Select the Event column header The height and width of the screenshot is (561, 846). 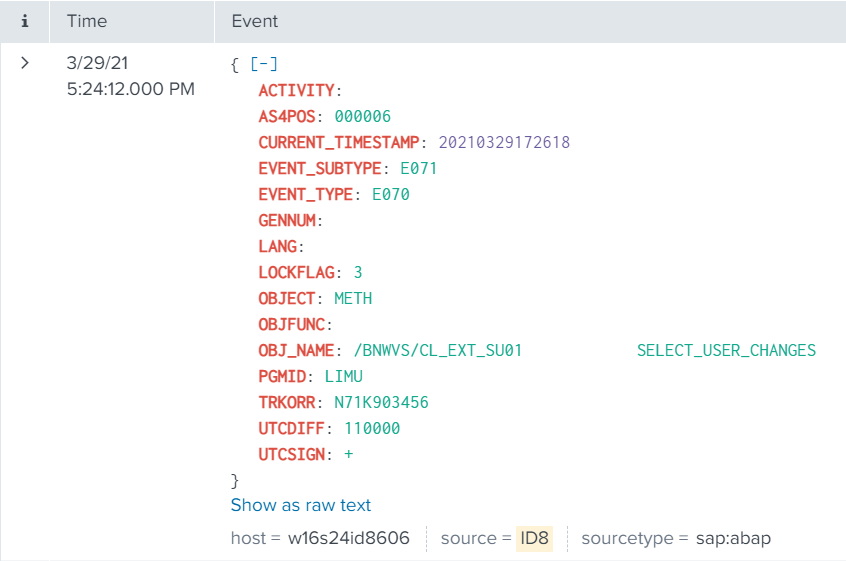click(255, 21)
